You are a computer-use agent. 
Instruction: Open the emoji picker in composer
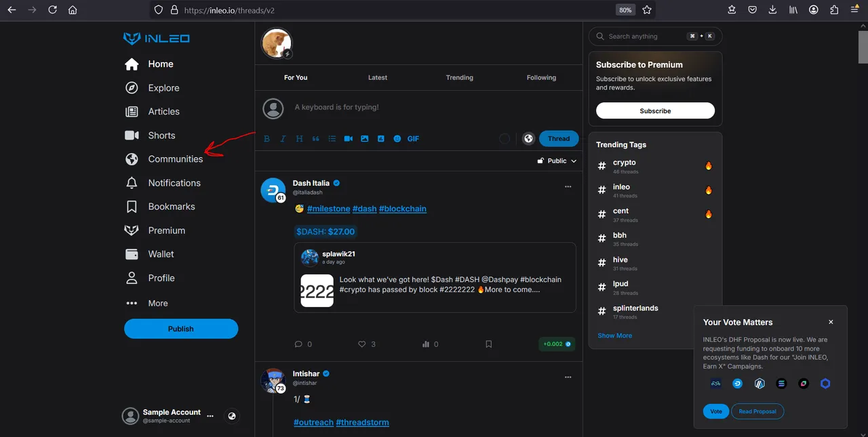coord(397,139)
